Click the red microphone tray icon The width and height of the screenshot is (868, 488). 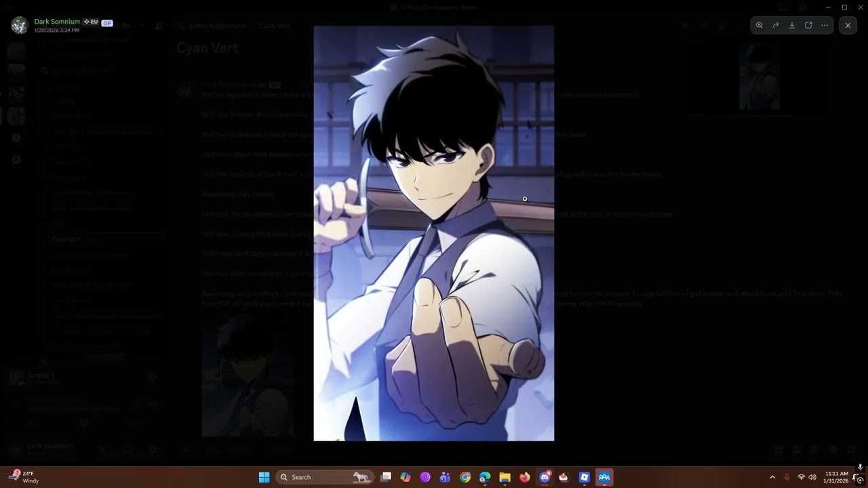787,477
